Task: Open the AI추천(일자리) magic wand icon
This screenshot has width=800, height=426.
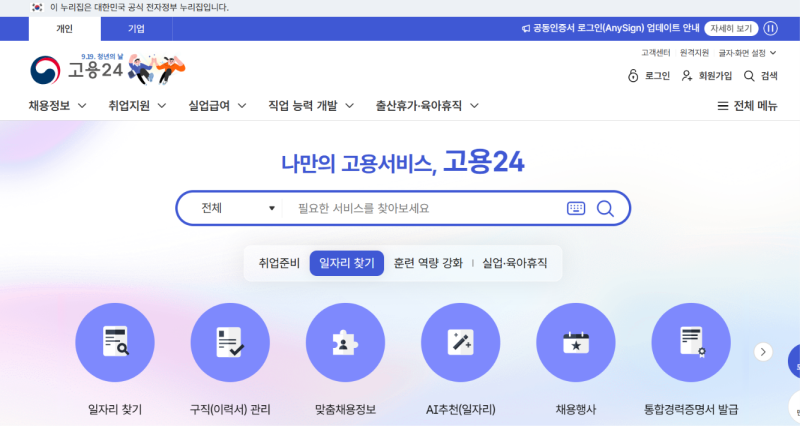Action: 461,342
